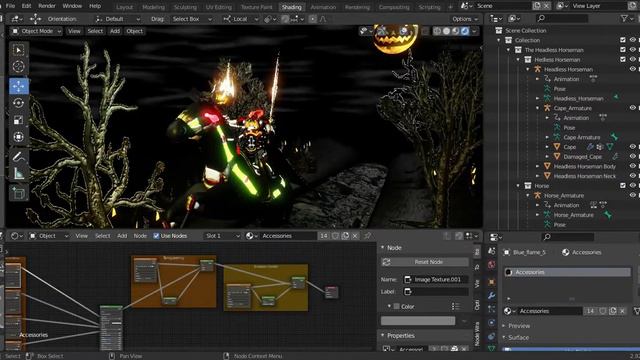
Task: Select Damaged_Cape in the outliner
Action: point(582,157)
